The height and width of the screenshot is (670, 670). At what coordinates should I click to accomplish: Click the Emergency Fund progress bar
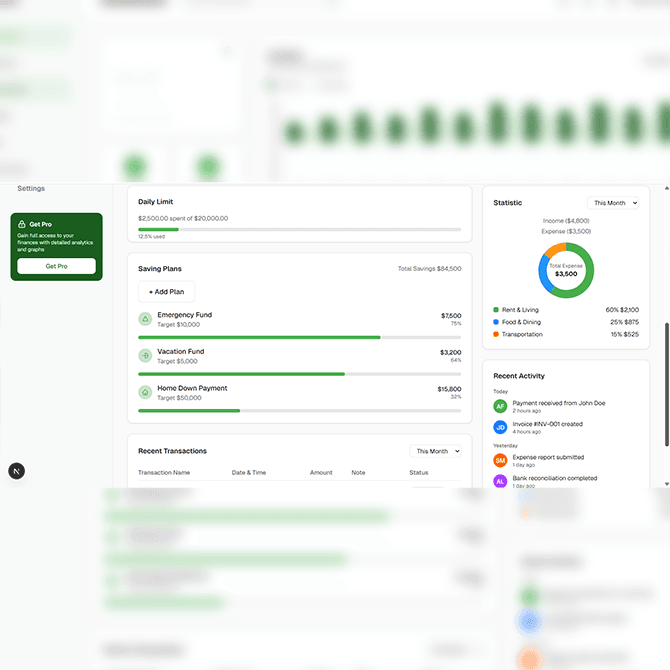299,337
